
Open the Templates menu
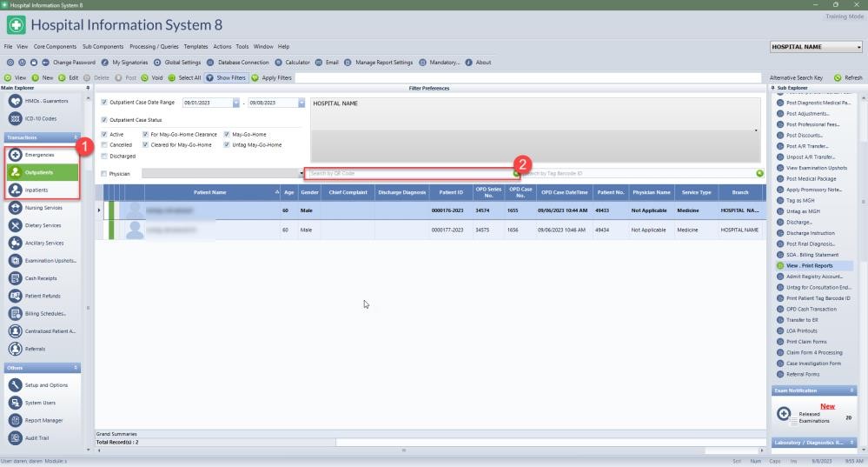click(195, 46)
